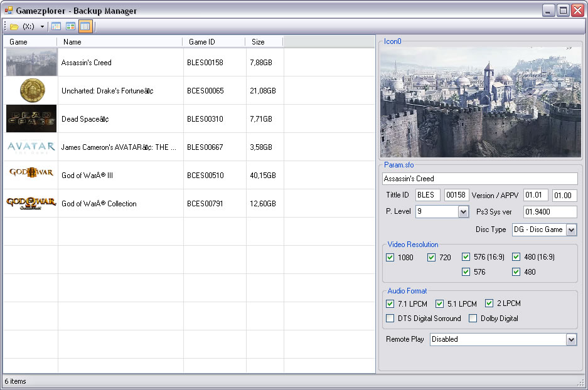Click the open folder icon in toolbar

(x=14, y=26)
